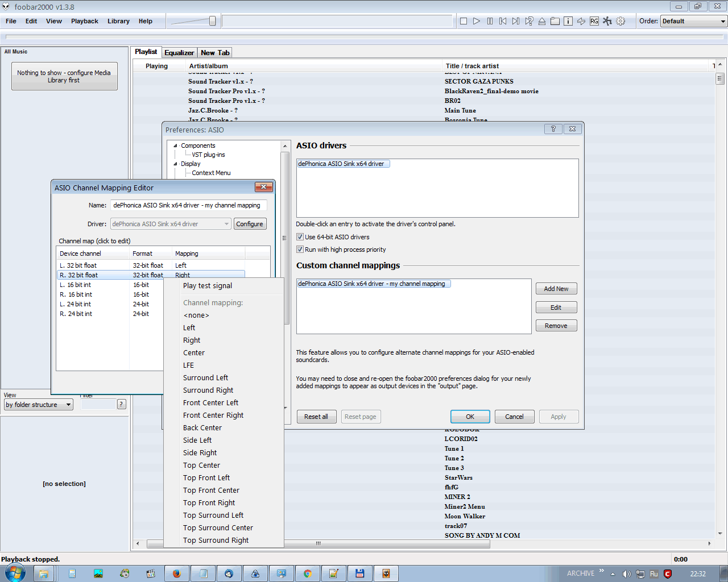The image size is (728, 582).
Task: Click the info (i) properties toolbar icon
Action: pyautogui.click(x=568, y=21)
